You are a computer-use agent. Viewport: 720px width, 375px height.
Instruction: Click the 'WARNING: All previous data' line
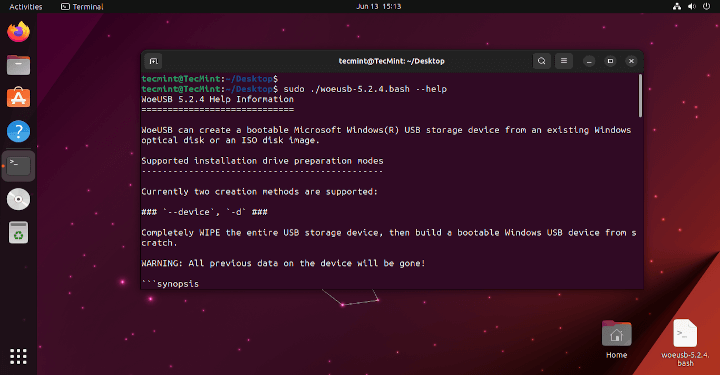coord(283,263)
